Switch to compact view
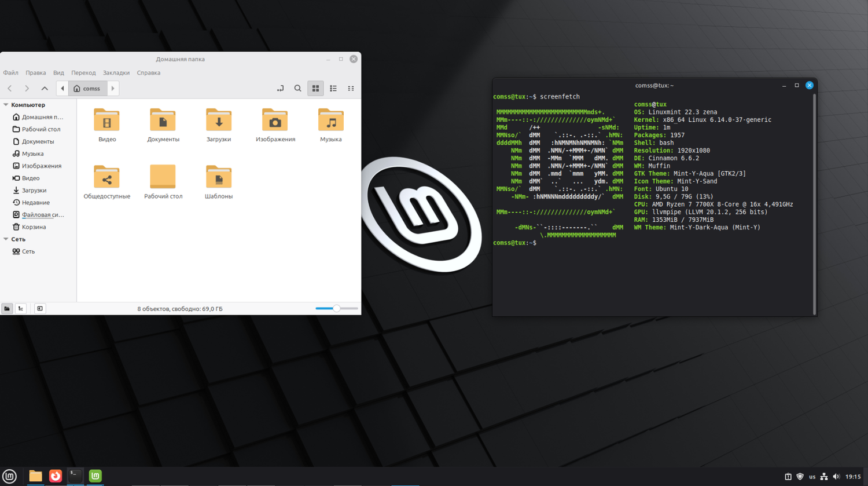868x486 pixels. 351,89
